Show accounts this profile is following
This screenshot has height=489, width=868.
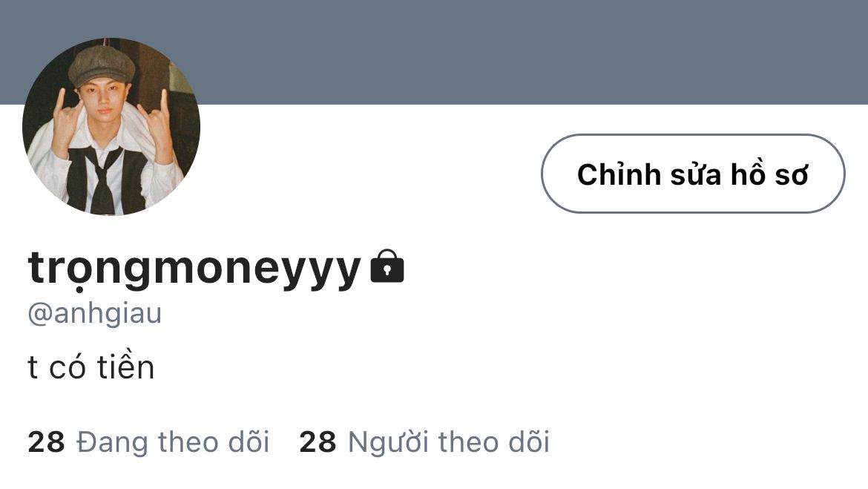(x=148, y=442)
